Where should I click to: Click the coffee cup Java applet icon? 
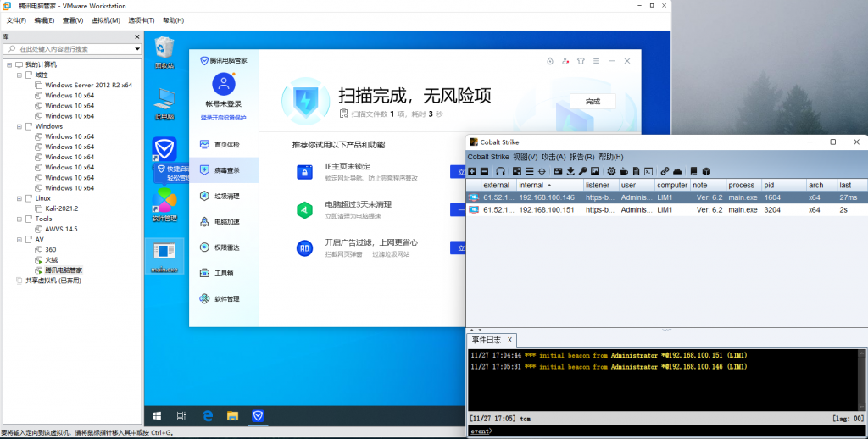pos(624,171)
